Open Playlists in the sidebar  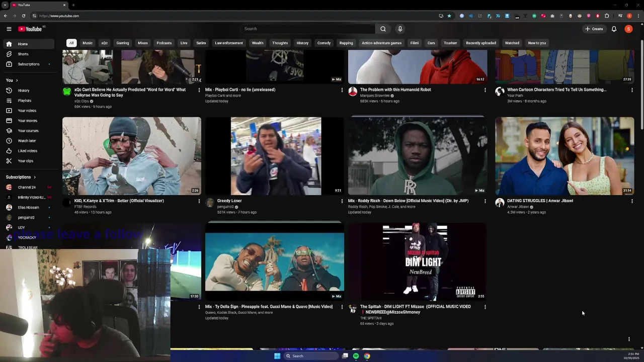click(x=29, y=101)
